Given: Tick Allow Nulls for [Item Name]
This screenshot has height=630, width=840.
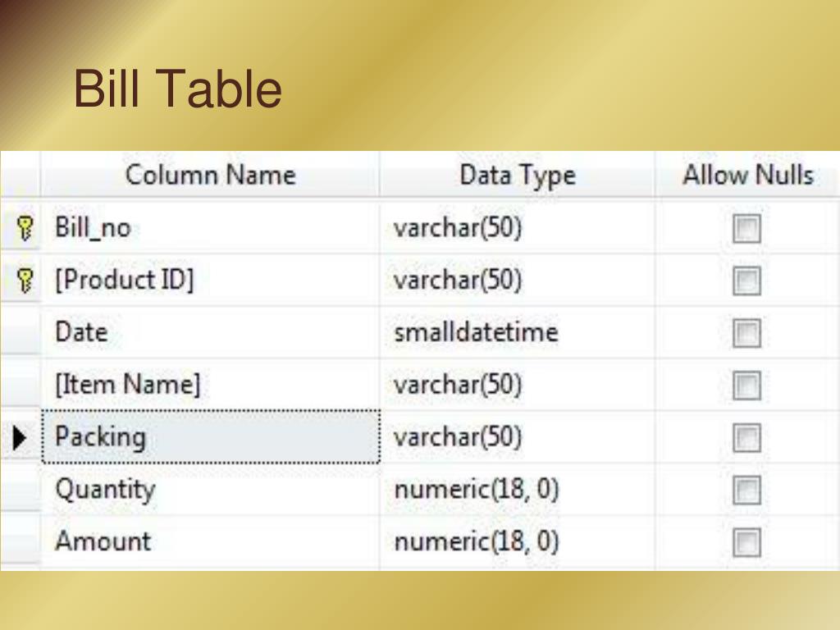Looking at the screenshot, I should pyautogui.click(x=746, y=386).
